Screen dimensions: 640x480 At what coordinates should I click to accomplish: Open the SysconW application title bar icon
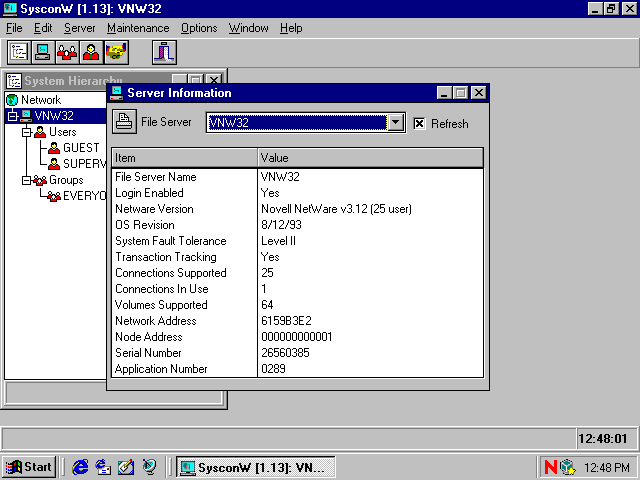coord(10,9)
